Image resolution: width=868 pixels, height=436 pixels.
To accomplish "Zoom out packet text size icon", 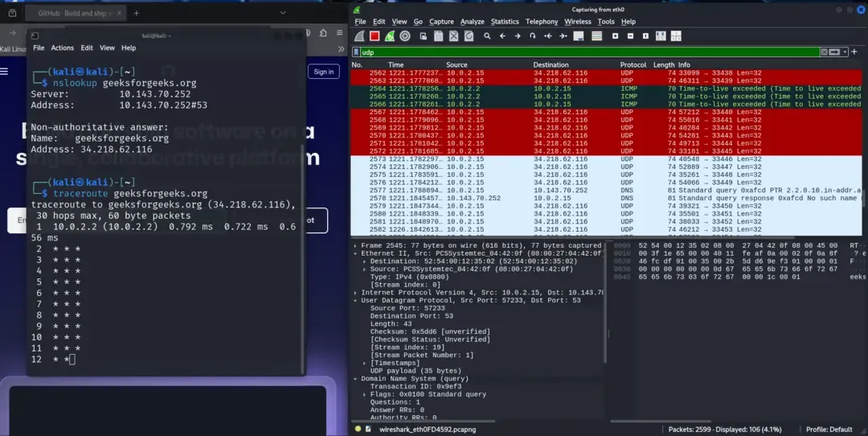I will [631, 36].
